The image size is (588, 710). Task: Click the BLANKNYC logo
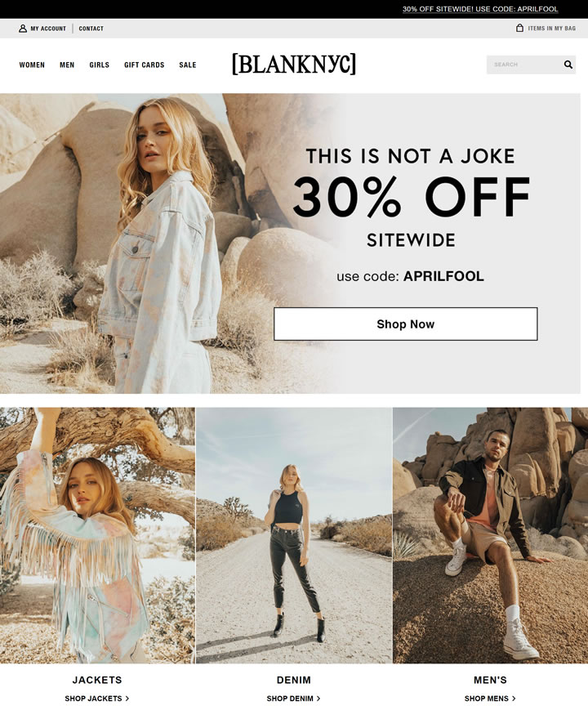(x=294, y=65)
